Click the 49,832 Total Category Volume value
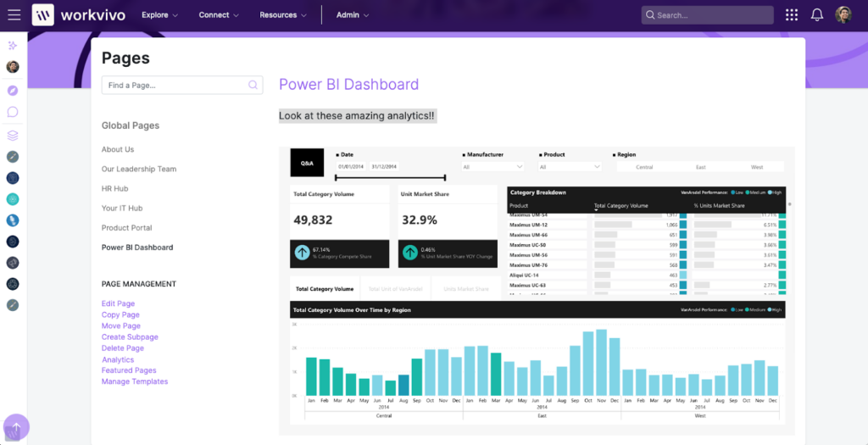868x445 pixels. [313, 220]
